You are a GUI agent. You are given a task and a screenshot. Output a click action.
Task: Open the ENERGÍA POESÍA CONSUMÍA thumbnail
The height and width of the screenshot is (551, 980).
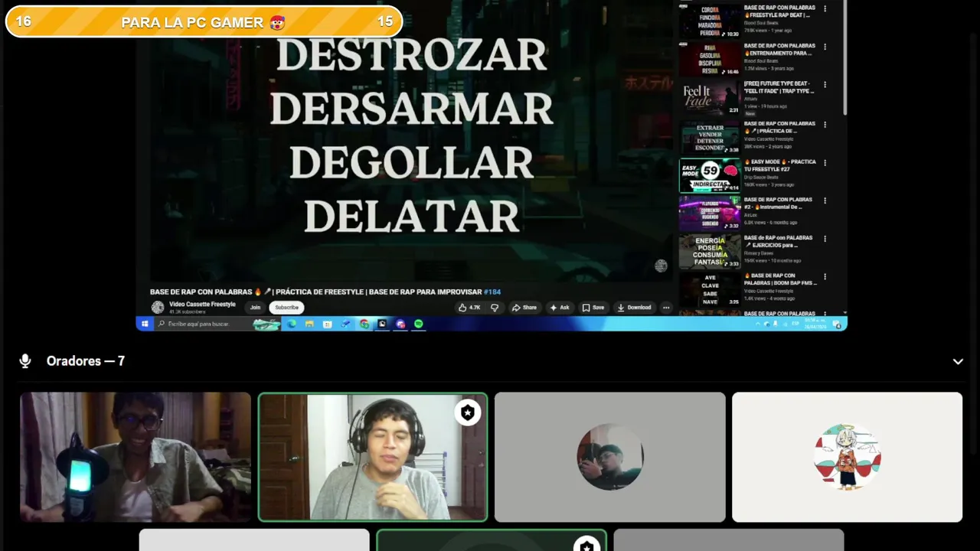click(710, 251)
